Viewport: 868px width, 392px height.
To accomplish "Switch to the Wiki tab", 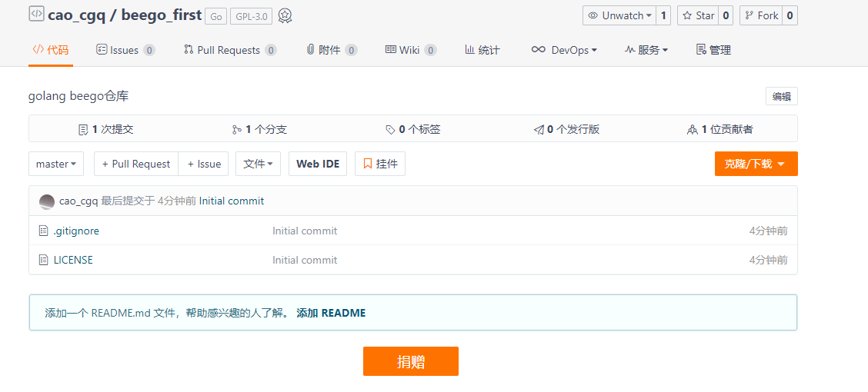I will (410, 50).
